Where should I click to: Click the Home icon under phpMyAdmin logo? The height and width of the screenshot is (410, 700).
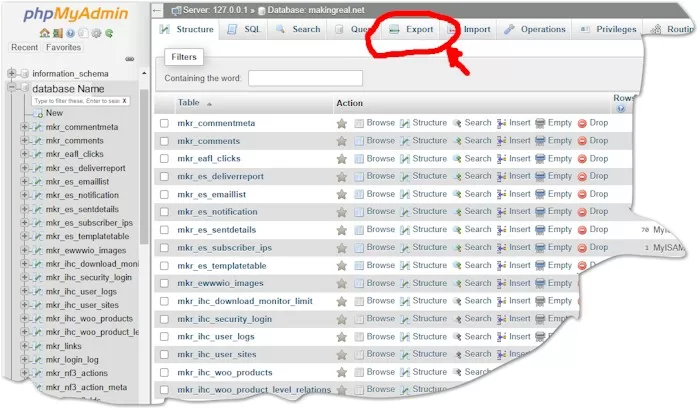coord(44,33)
